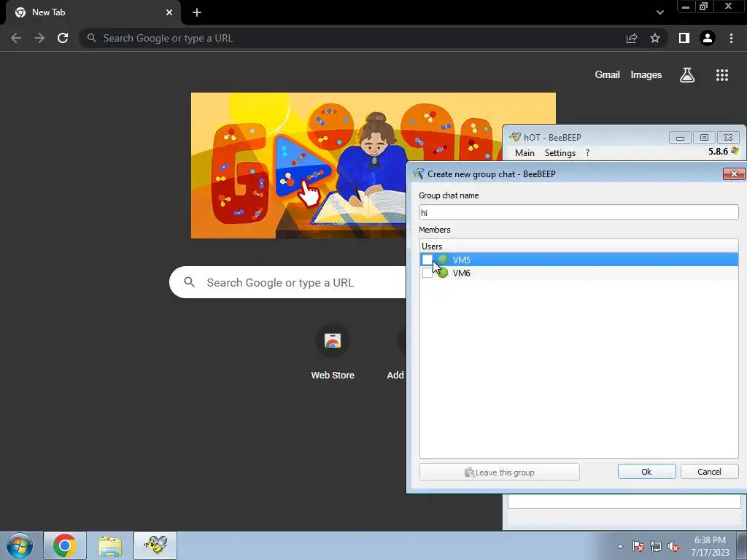Open the Google apps grid
This screenshot has height=560, width=747.
point(721,75)
